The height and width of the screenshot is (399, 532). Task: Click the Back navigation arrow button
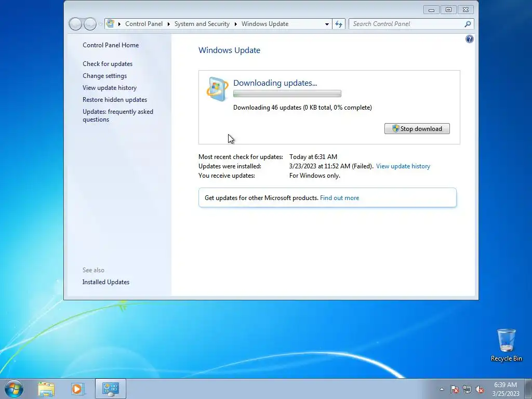click(x=76, y=24)
